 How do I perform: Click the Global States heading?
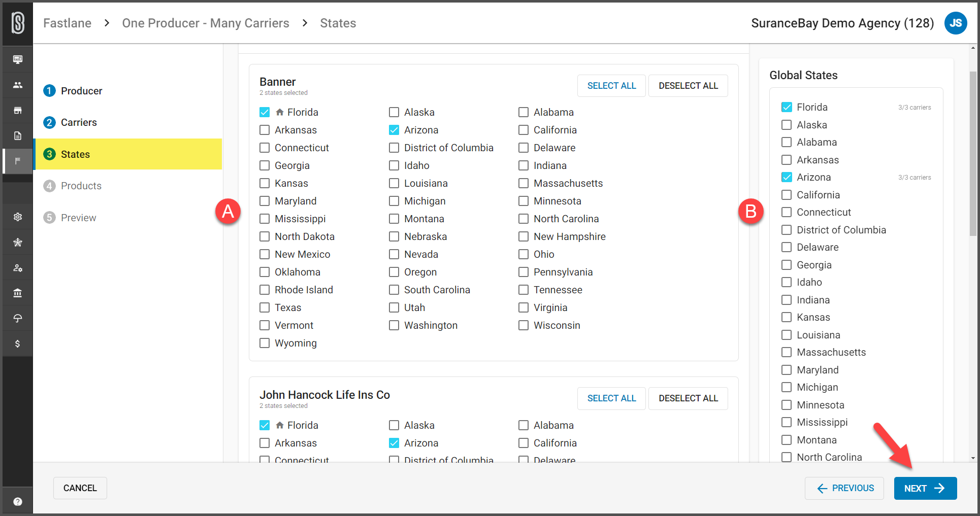click(x=803, y=75)
